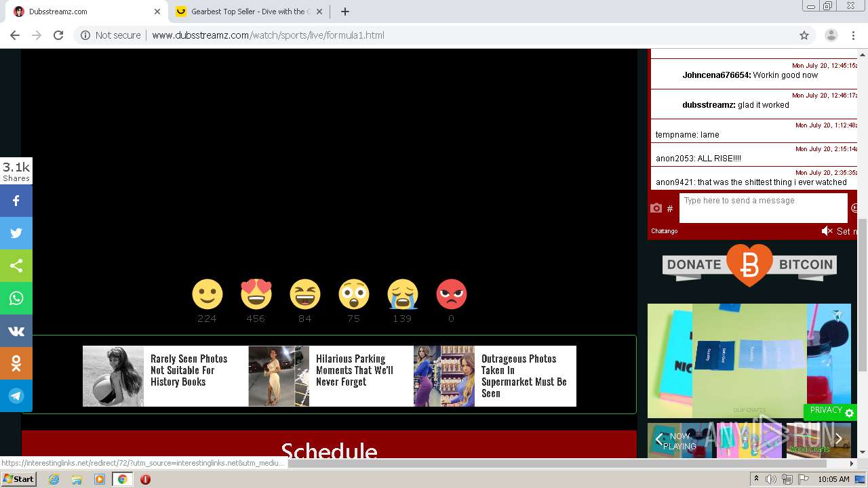Go back to previous page
The height and width of the screenshot is (488, 868).
pyautogui.click(x=15, y=35)
